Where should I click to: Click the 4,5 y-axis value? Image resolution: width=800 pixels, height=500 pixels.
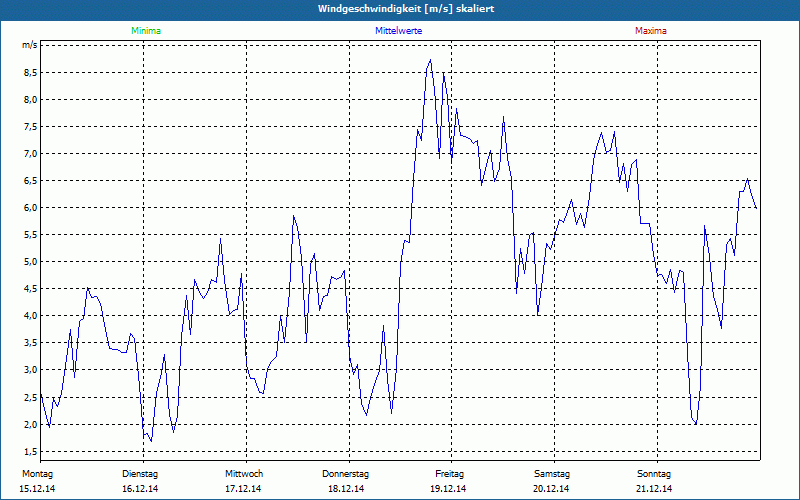click(31, 289)
